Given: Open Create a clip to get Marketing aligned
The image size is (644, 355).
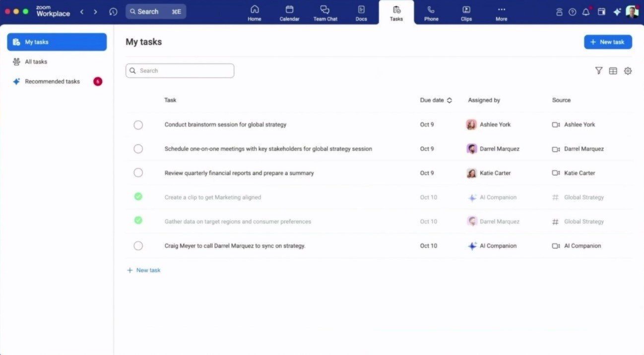Looking at the screenshot, I should (212, 197).
